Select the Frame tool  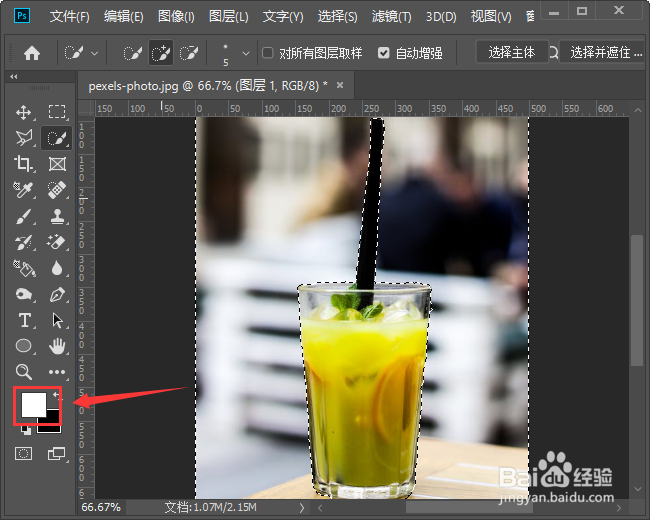[57, 164]
